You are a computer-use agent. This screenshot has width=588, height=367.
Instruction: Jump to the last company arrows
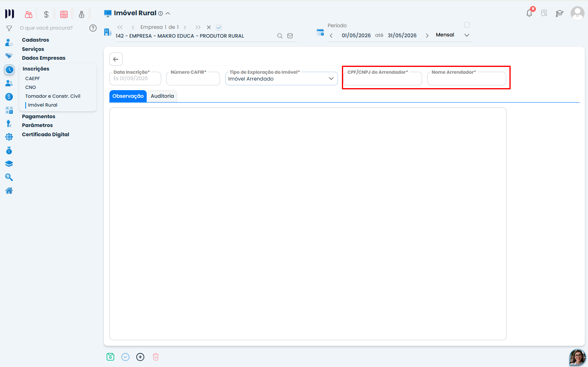click(198, 27)
